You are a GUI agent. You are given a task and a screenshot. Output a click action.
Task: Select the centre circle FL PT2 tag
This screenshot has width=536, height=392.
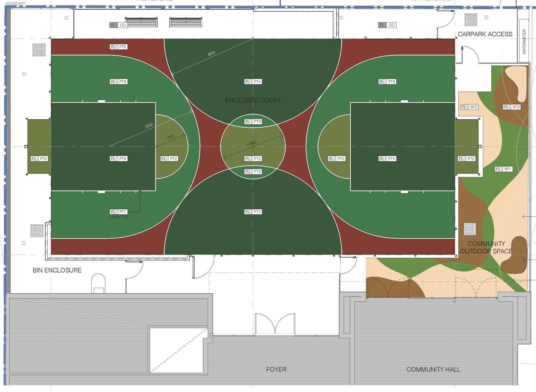[253, 158]
